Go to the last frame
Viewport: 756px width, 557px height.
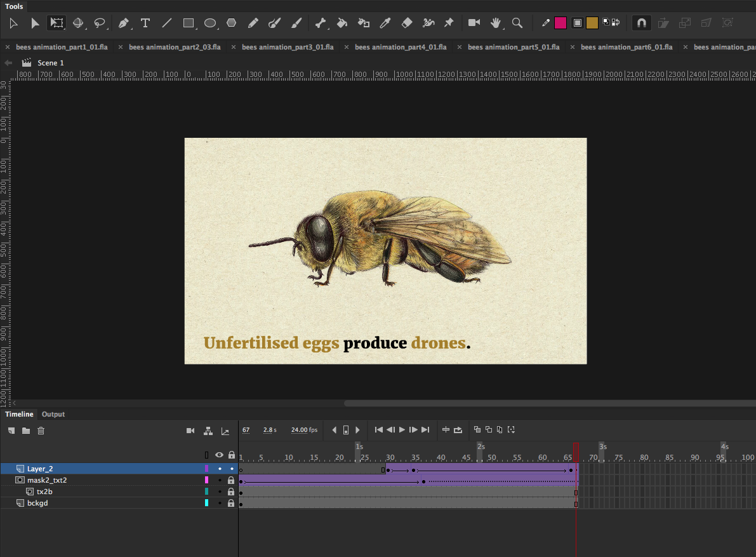pyautogui.click(x=425, y=430)
